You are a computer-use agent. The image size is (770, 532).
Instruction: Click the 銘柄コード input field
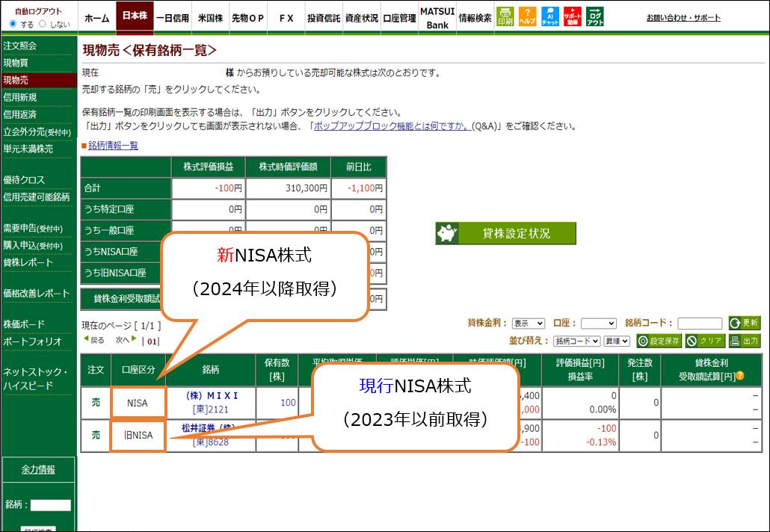pos(700,324)
